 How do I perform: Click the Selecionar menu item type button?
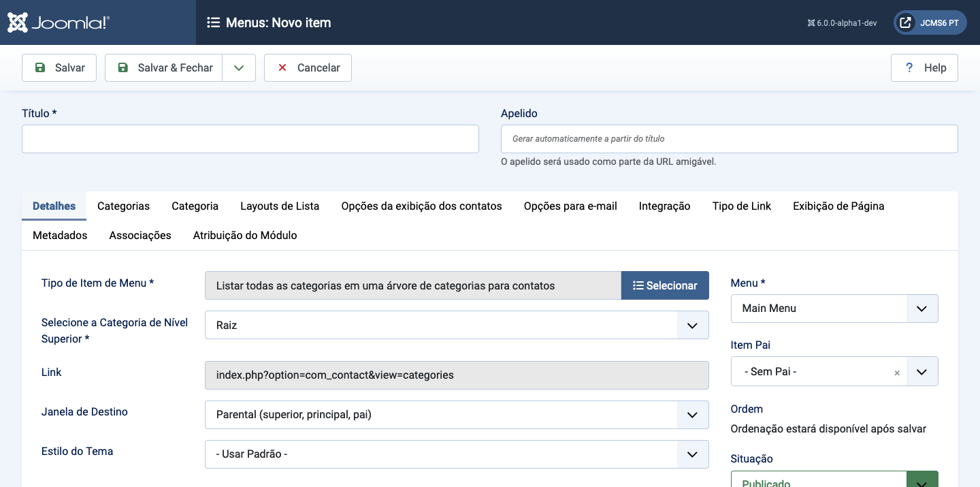pyautogui.click(x=665, y=285)
